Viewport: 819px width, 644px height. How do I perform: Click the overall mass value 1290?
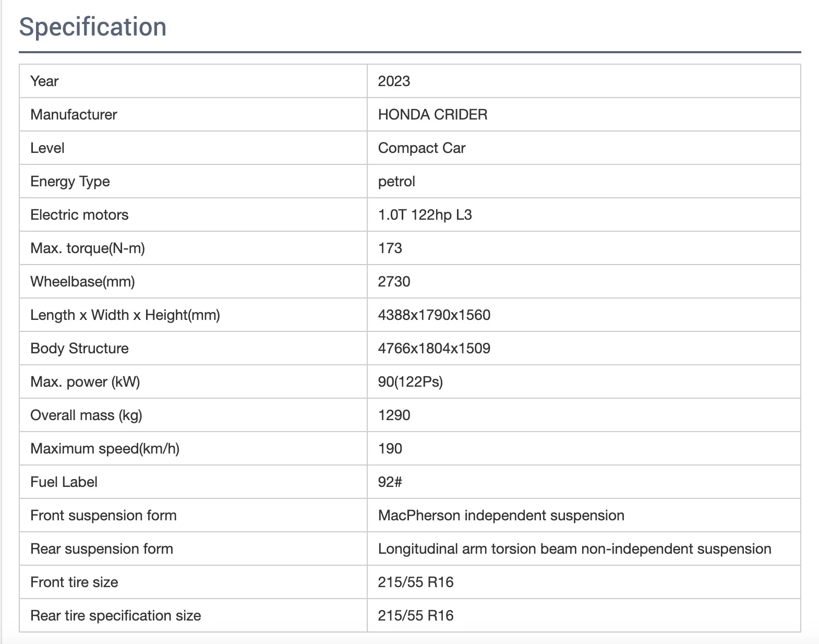pyautogui.click(x=394, y=415)
